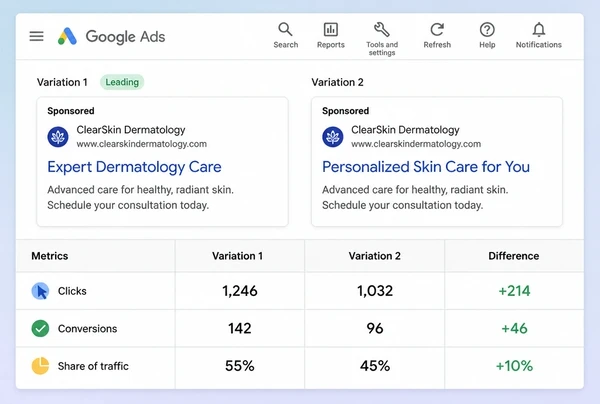Click the Variation 1 heading above the ad
Image resolution: width=600 pixels, height=404 pixels.
[62, 82]
